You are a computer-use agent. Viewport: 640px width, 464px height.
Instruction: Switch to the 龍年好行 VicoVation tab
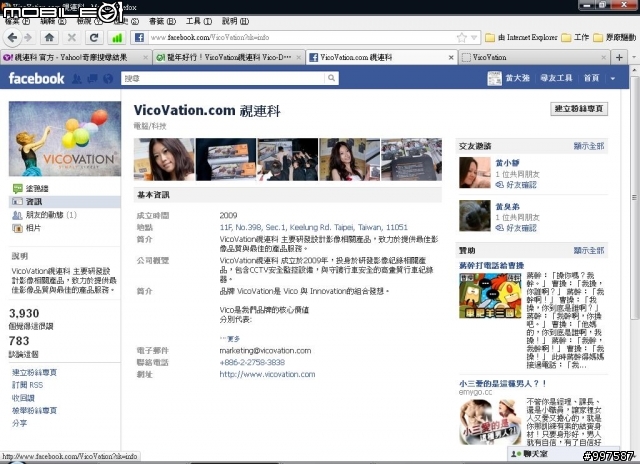(229, 58)
